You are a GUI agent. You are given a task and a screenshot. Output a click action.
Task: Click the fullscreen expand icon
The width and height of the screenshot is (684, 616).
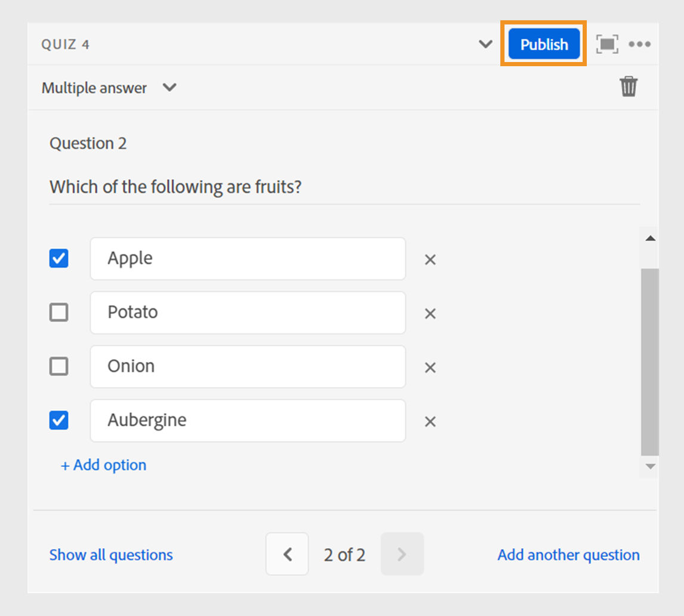[607, 44]
